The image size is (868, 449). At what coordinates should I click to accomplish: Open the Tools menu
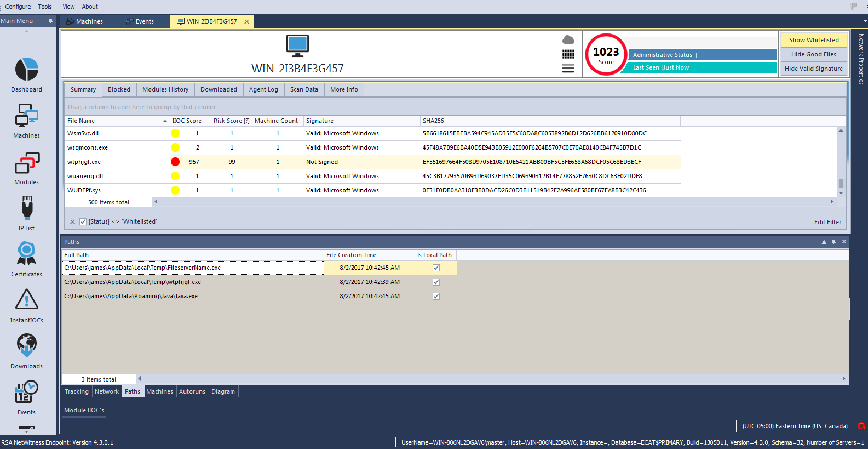45,7
